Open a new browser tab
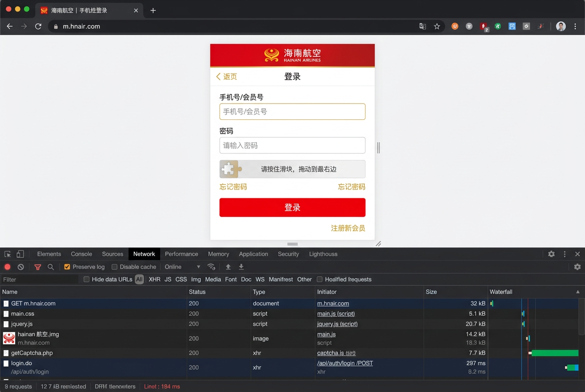The height and width of the screenshot is (392, 585). 153,10
